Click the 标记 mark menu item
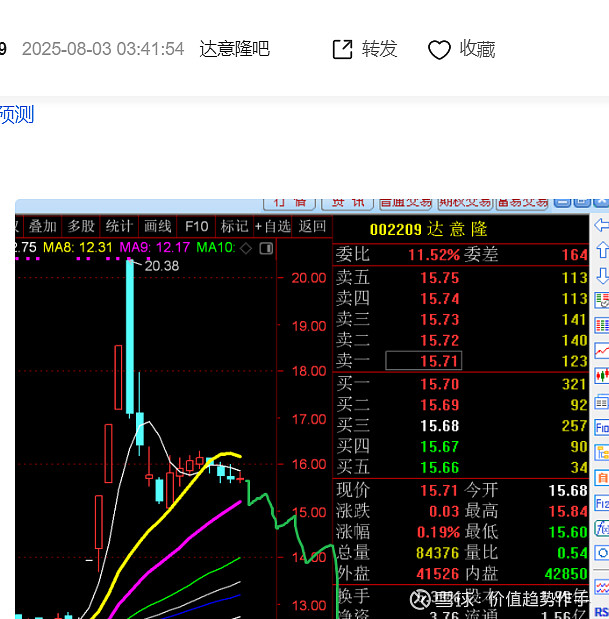The width and height of the screenshot is (609, 619). pos(234,226)
